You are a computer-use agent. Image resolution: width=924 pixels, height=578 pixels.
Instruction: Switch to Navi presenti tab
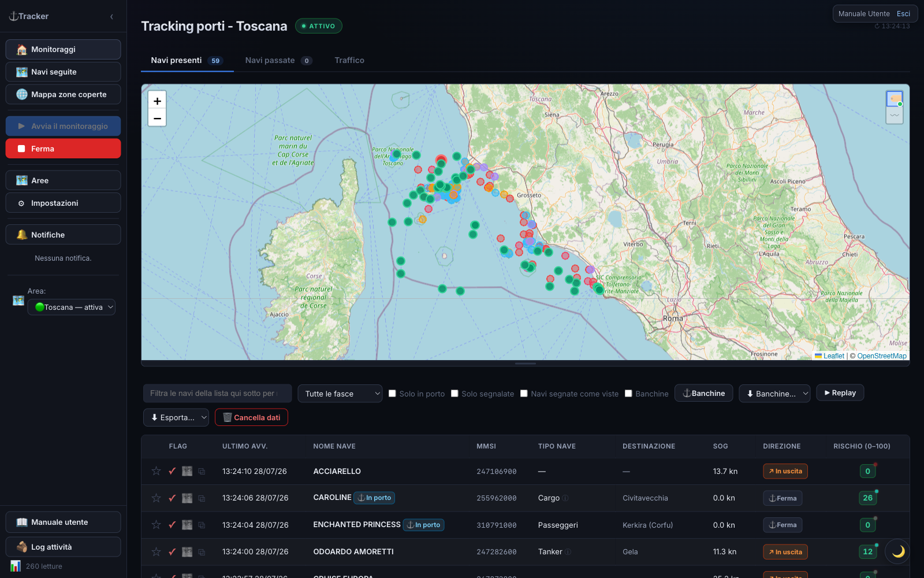pos(187,61)
